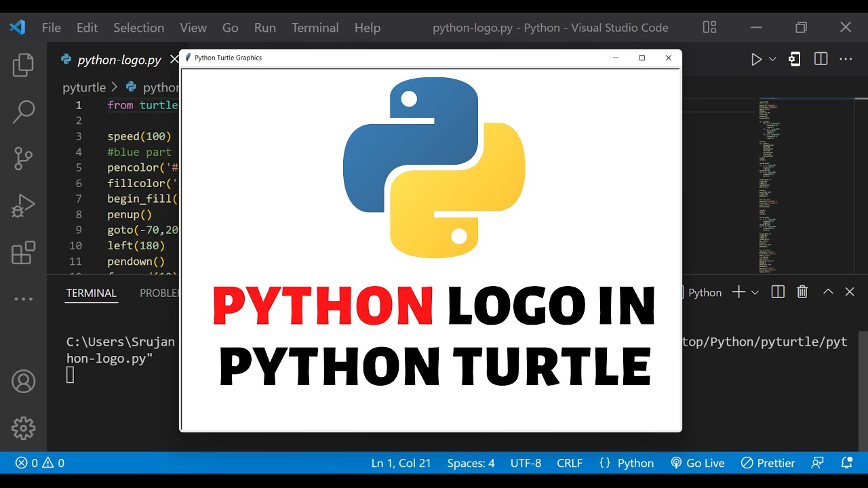Open the Run menu
The height and width of the screenshot is (488, 868).
pos(265,28)
